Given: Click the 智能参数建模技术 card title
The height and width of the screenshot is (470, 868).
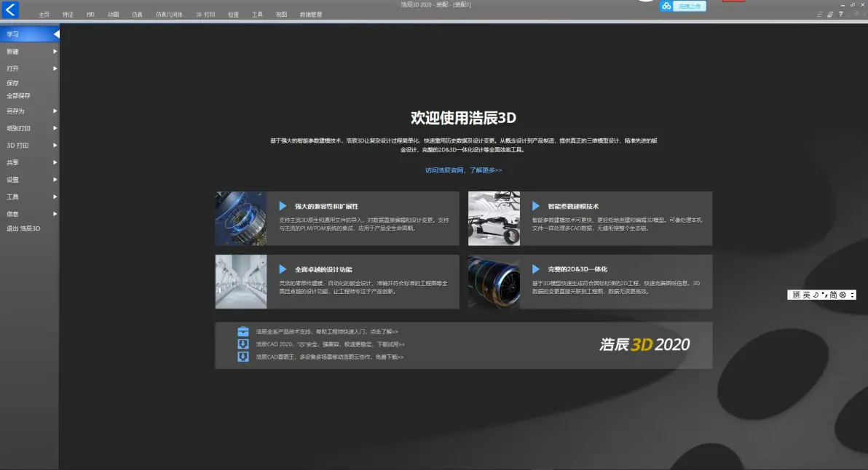Looking at the screenshot, I should coord(573,206).
